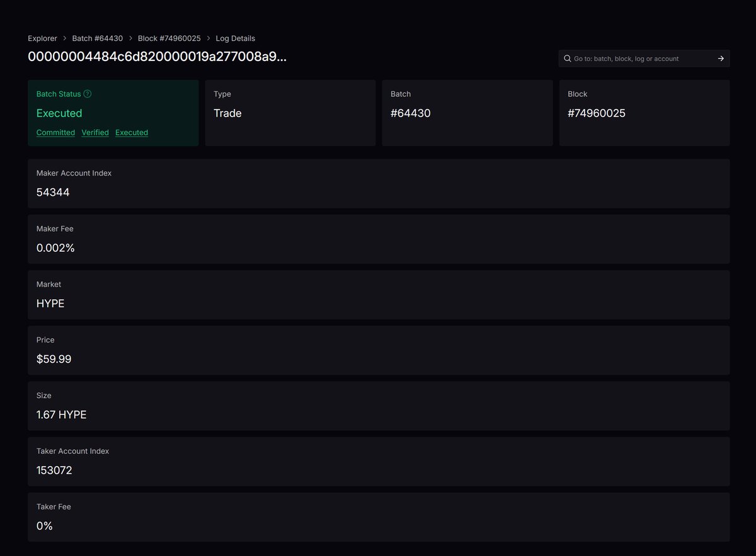Click the Batch Status label
The height and width of the screenshot is (556, 756).
(59, 94)
